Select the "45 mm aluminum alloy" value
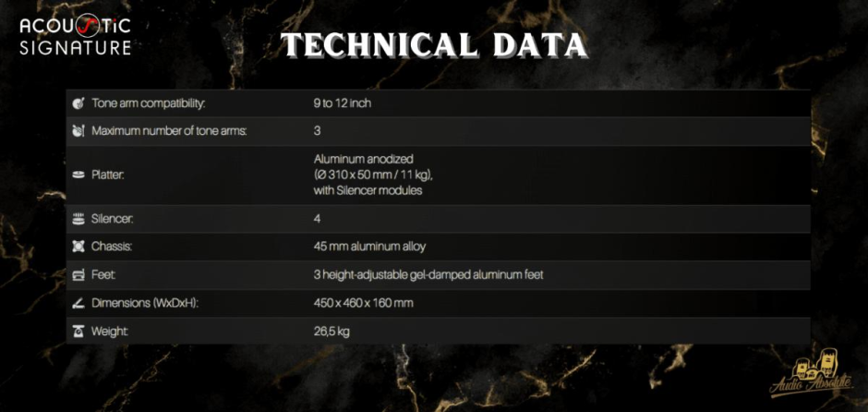Screen dimensions: 868x412 coord(369,247)
